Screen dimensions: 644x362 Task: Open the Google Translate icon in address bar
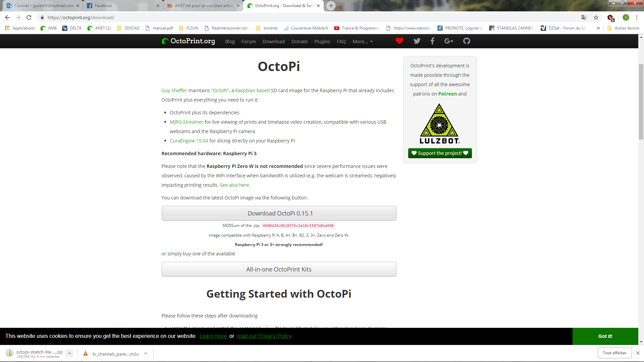point(584,17)
